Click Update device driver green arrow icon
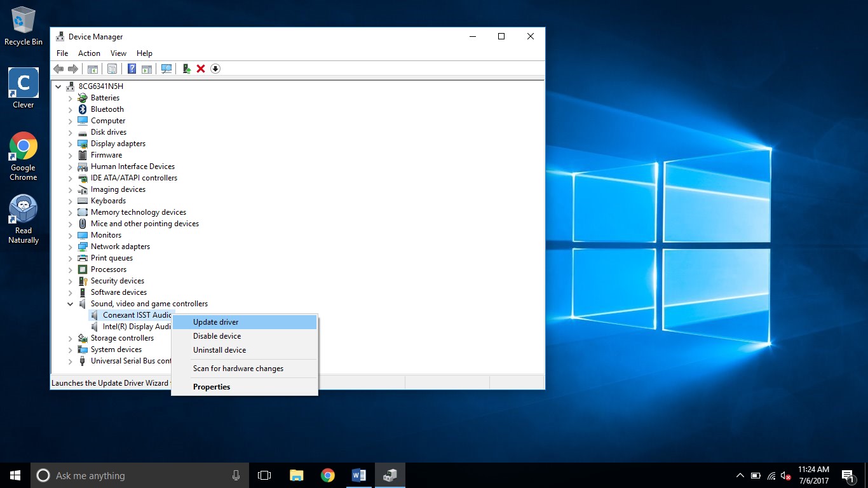Viewport: 868px width, 488px height. click(186, 69)
